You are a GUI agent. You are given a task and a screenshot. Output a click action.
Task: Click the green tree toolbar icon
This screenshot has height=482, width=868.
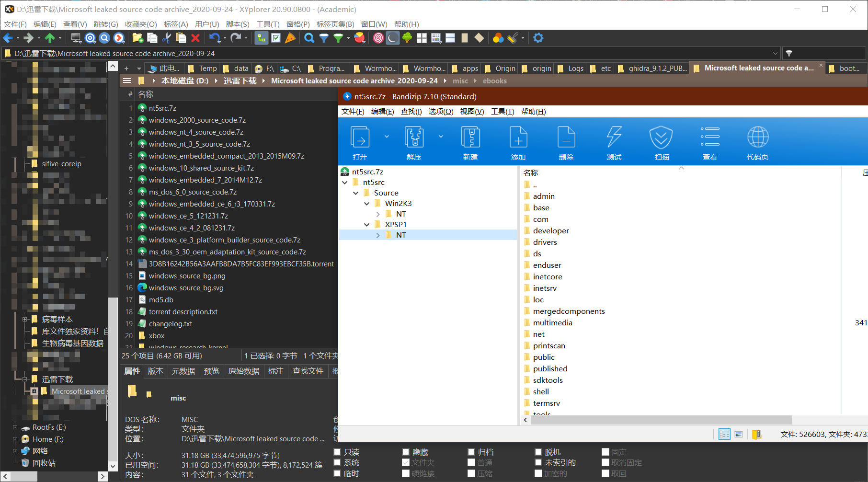tap(407, 38)
